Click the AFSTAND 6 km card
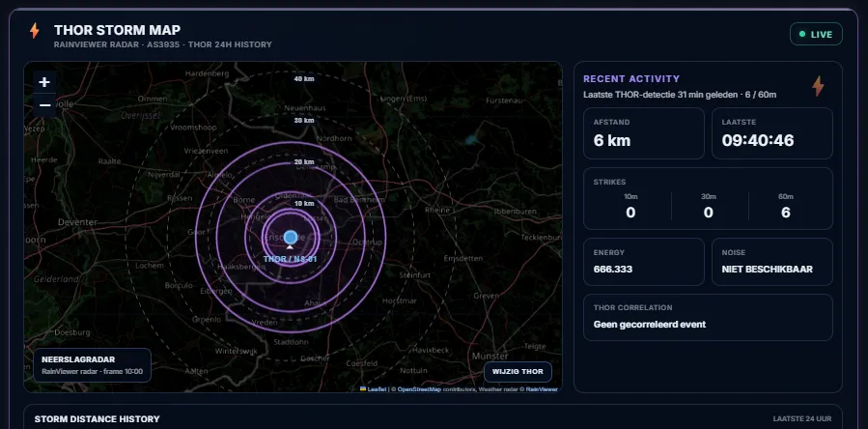Screen dimensions: 868x429 [x=644, y=133]
